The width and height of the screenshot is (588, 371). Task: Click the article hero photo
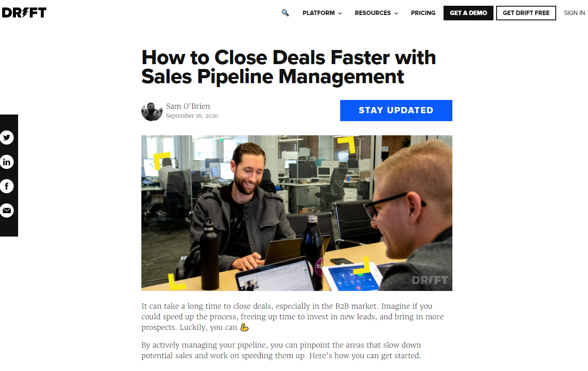point(297,213)
